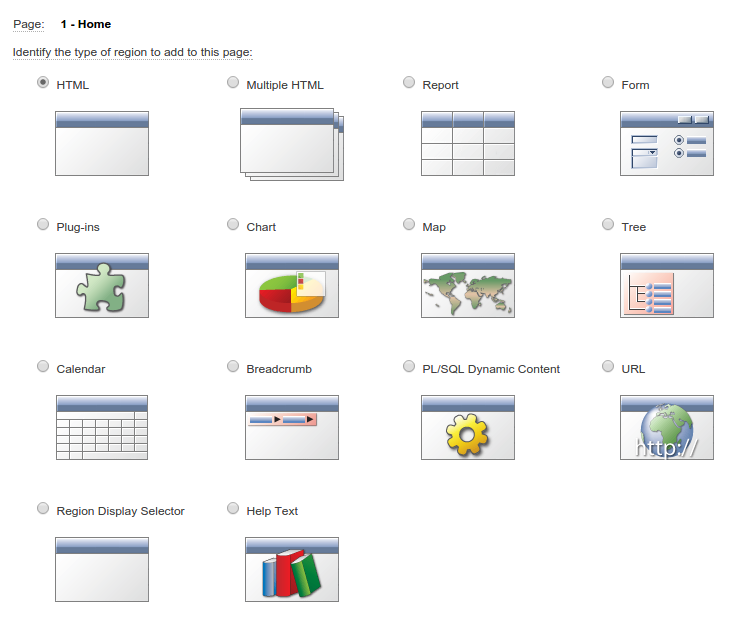745x643 pixels.
Task: Click the URL globe http icon
Action: click(x=667, y=427)
